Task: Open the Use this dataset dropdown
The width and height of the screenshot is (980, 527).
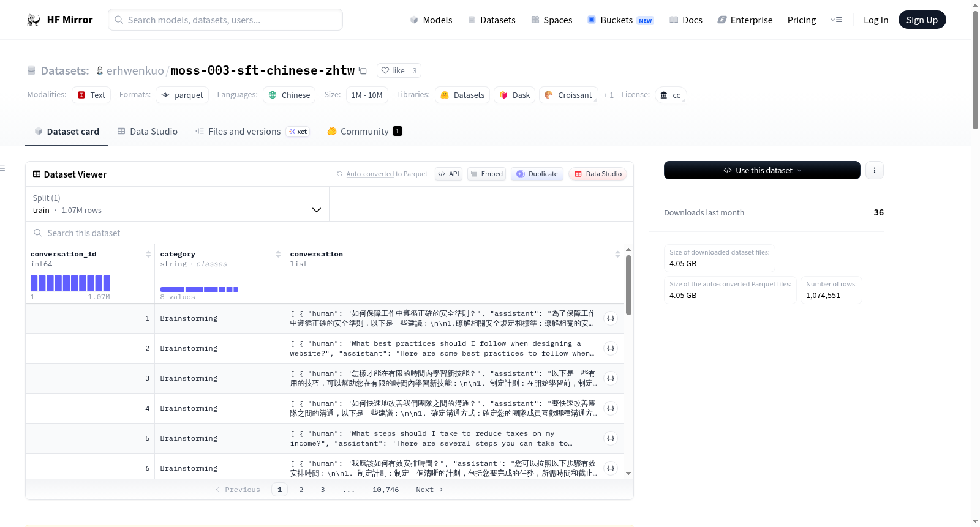Action: click(x=762, y=170)
